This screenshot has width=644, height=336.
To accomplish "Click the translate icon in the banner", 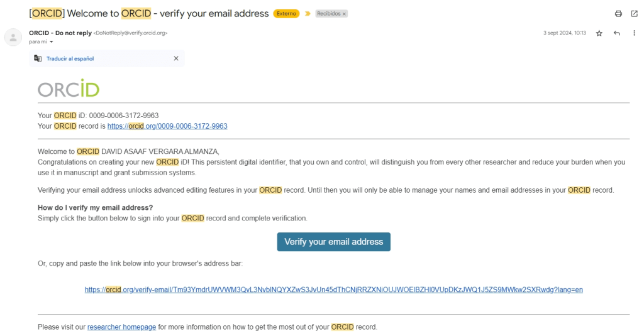I will click(38, 58).
